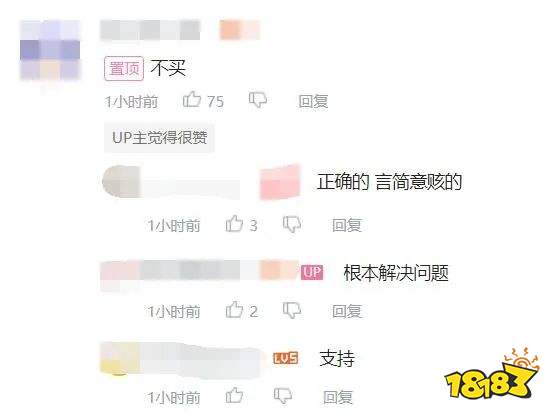Open the pinned commenter's avatar

pos(50,50)
